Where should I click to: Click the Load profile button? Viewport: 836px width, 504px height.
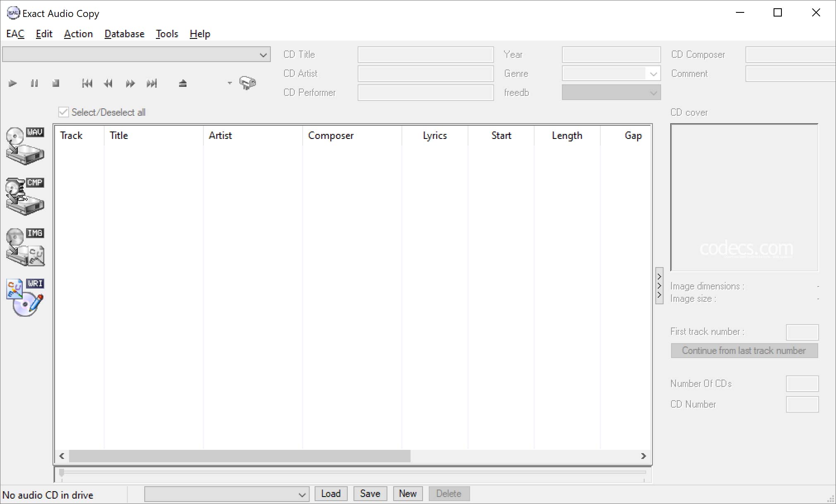(x=331, y=494)
